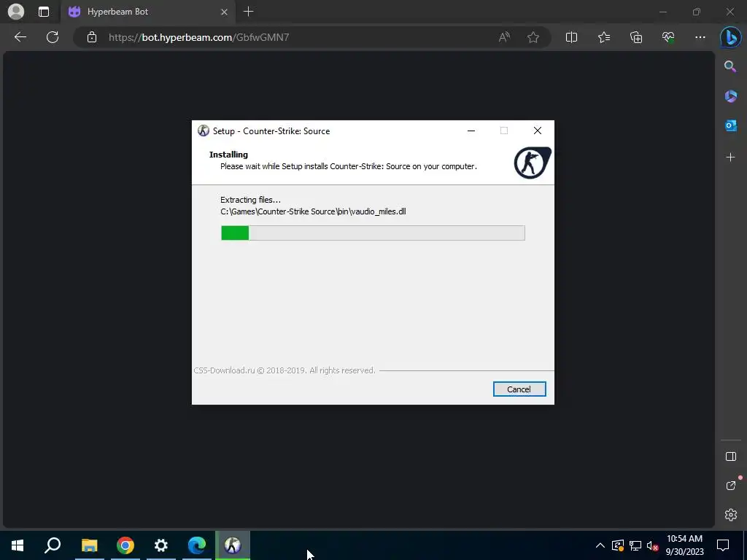Open Windows Settings from taskbar

161,545
